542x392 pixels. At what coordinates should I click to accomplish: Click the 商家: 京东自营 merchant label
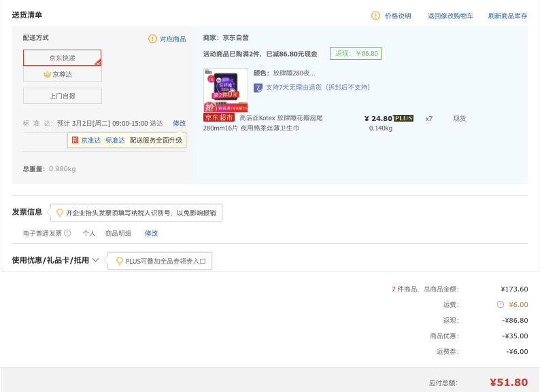226,37
